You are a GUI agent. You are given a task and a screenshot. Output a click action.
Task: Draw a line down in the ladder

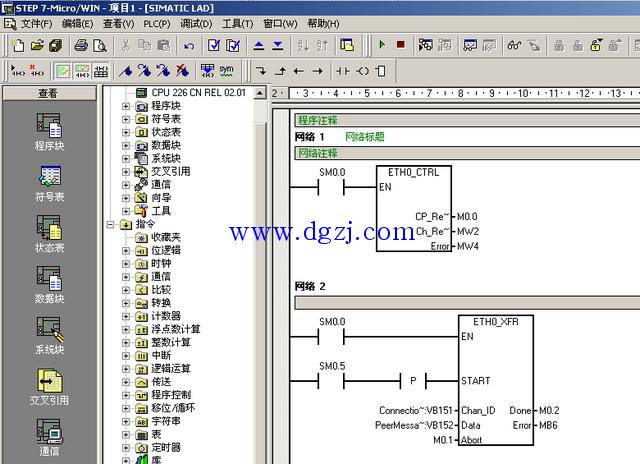pos(261,71)
